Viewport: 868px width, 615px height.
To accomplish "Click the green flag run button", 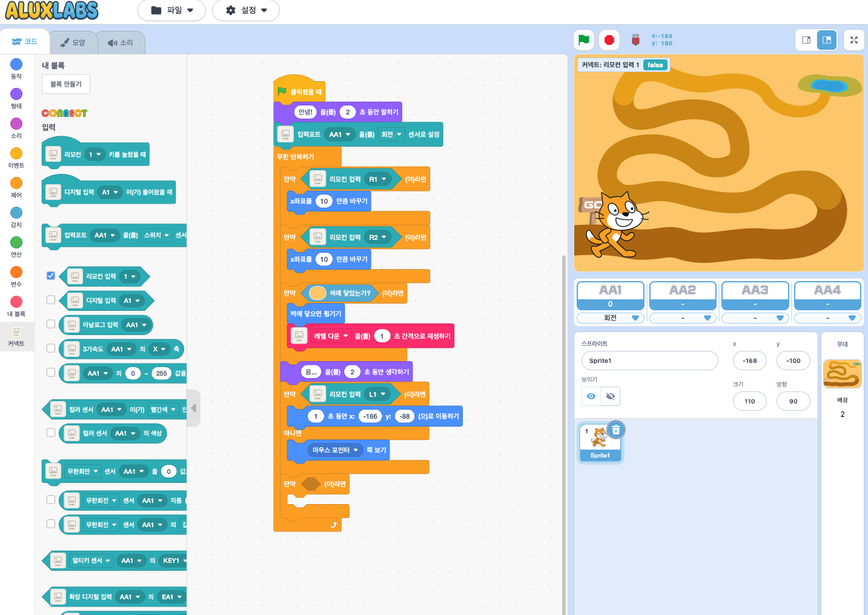I will (583, 40).
